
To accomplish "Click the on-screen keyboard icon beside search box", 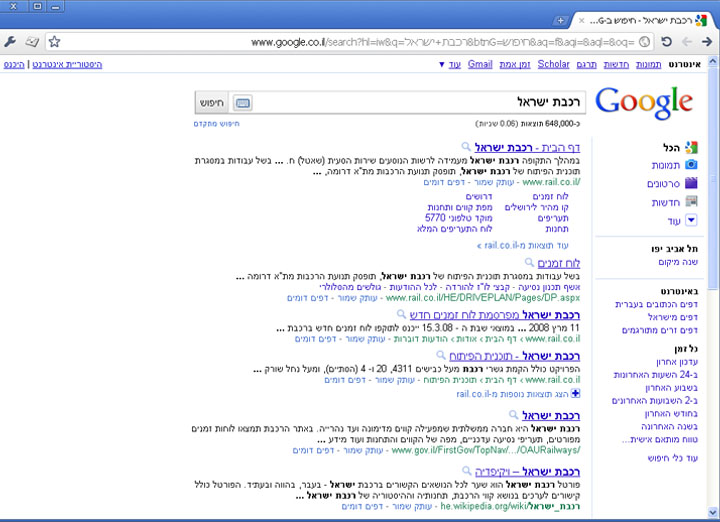I will tap(242, 103).
